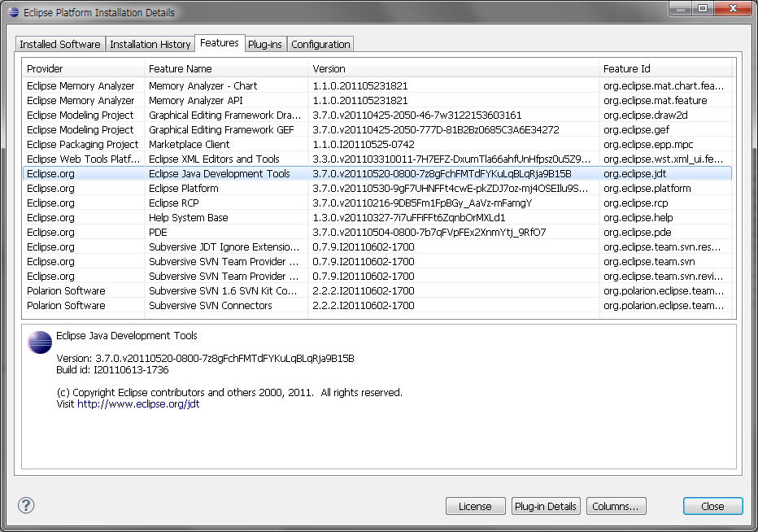Click the org.eclipse.epp.mpc id cell
758x532 pixels.
tap(648, 144)
